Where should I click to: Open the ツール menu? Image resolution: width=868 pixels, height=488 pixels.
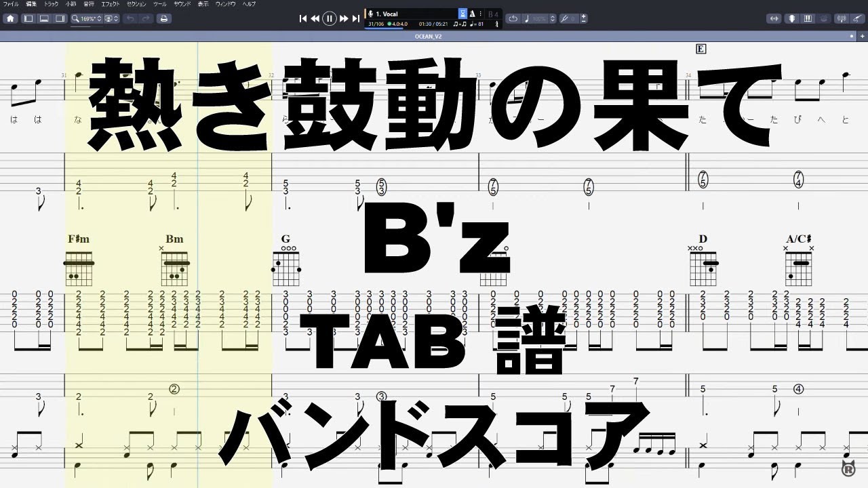[160, 4]
